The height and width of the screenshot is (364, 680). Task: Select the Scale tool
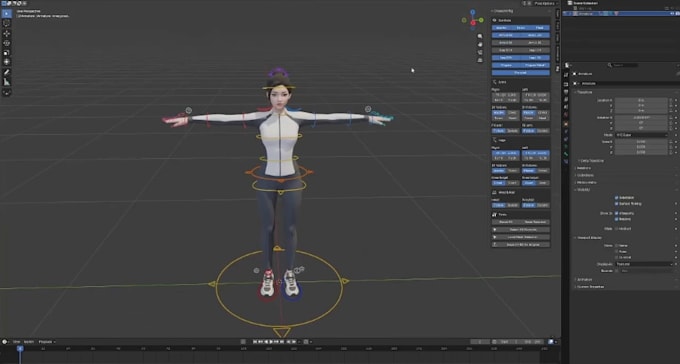coord(7,52)
